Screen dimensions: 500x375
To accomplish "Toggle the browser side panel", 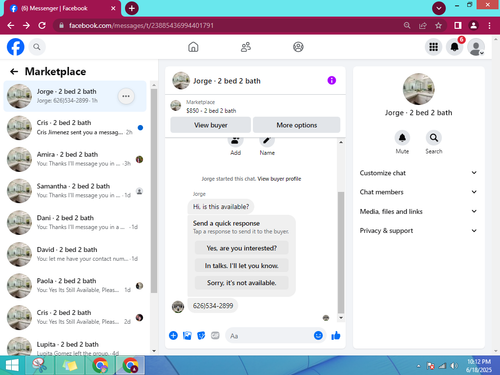I will tap(458, 25).
